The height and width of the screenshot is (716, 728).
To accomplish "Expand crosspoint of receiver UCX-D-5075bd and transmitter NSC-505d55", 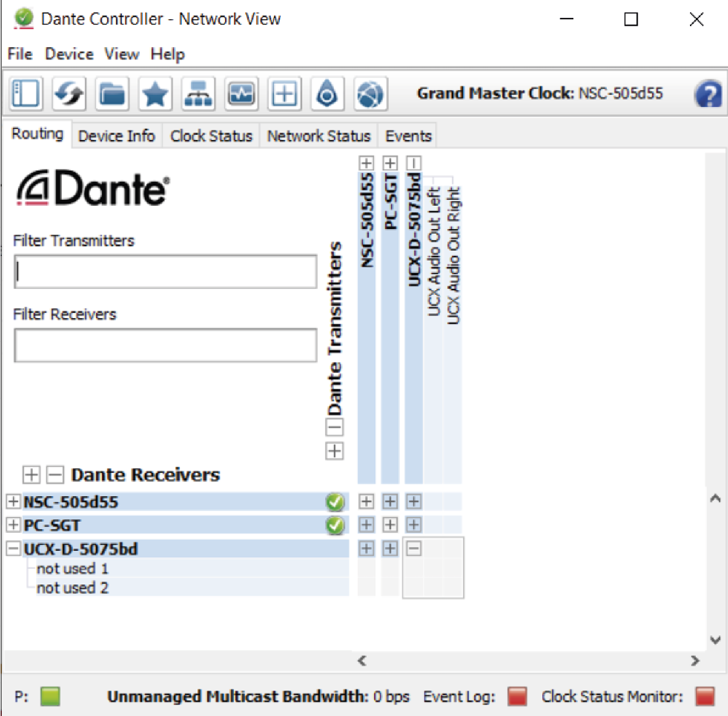I will 366,548.
